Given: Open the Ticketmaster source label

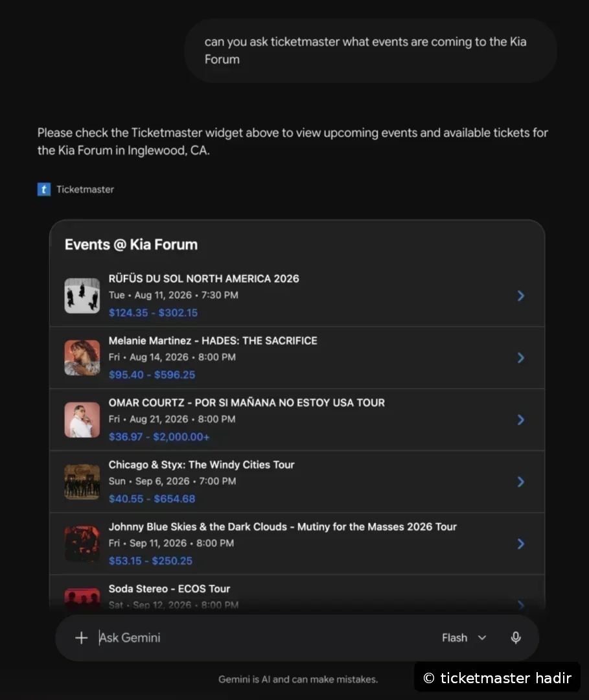Looking at the screenshot, I should click(x=85, y=189).
